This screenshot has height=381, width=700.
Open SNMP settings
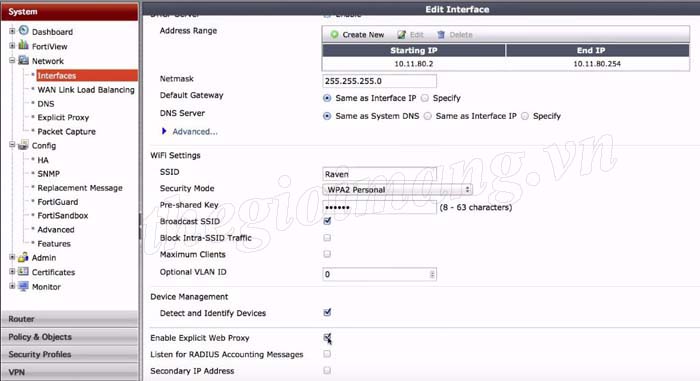tap(48, 174)
